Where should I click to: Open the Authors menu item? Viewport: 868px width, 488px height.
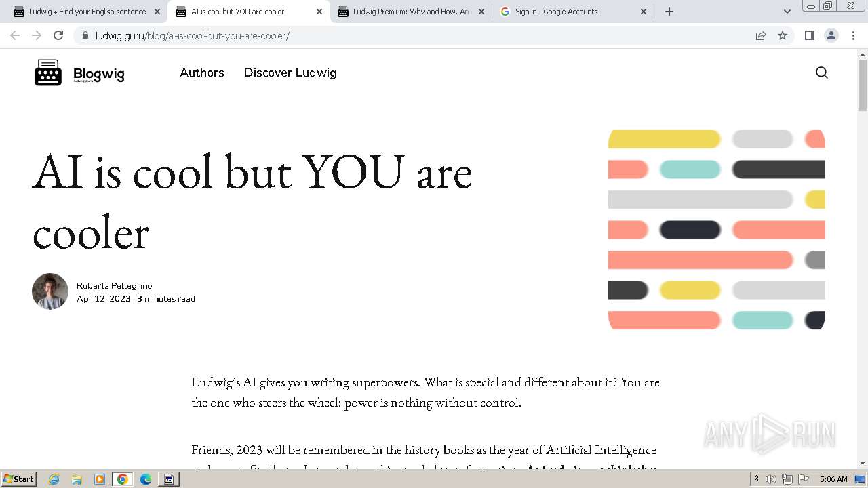click(201, 73)
